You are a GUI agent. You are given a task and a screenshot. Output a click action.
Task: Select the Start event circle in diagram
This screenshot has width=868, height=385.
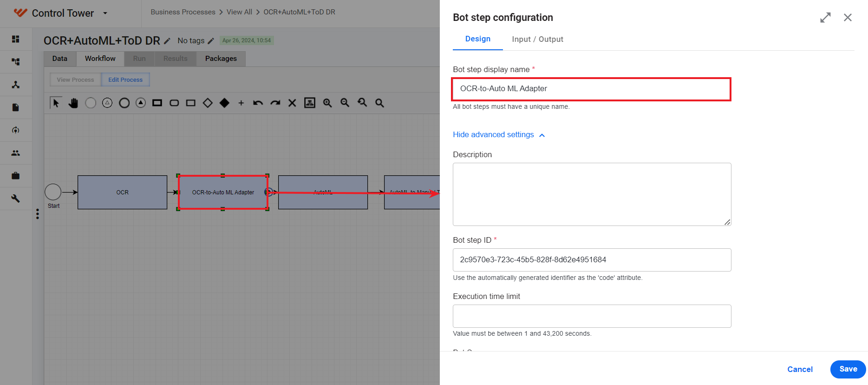(53, 192)
